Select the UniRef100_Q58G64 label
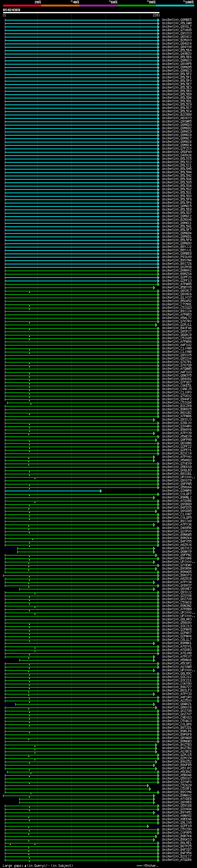Image resolution: width=197 pixels, height=868 pixels. (177, 487)
